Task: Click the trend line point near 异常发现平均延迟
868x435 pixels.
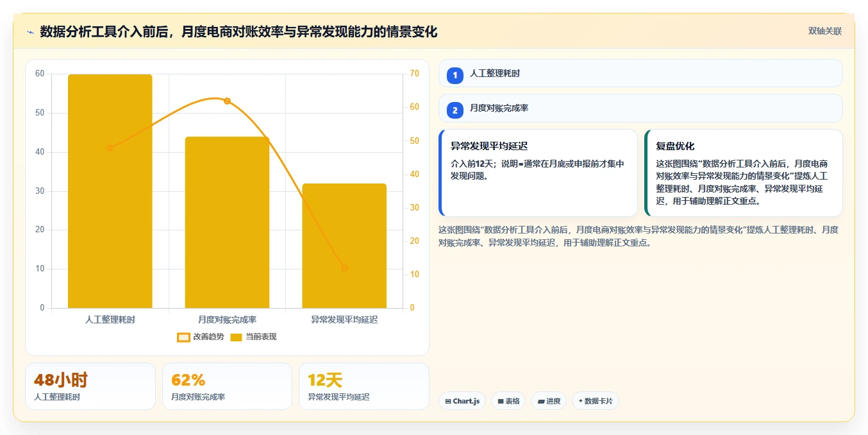Action: (344, 268)
